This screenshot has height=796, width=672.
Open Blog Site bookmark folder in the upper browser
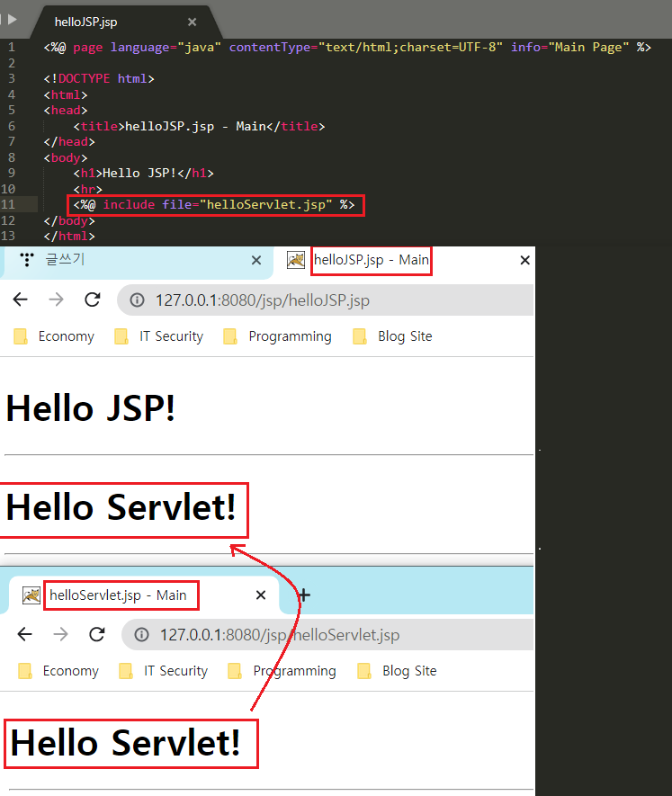coord(392,336)
